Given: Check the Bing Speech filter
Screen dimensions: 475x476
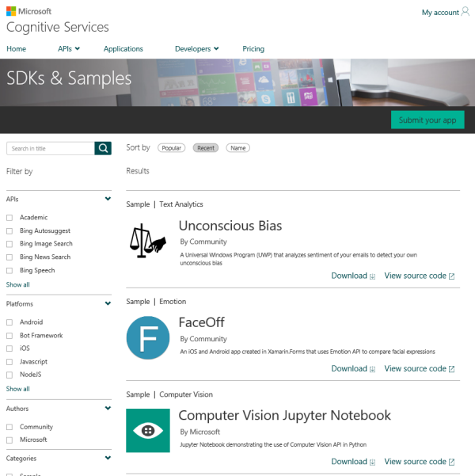Looking at the screenshot, I should point(9,271).
